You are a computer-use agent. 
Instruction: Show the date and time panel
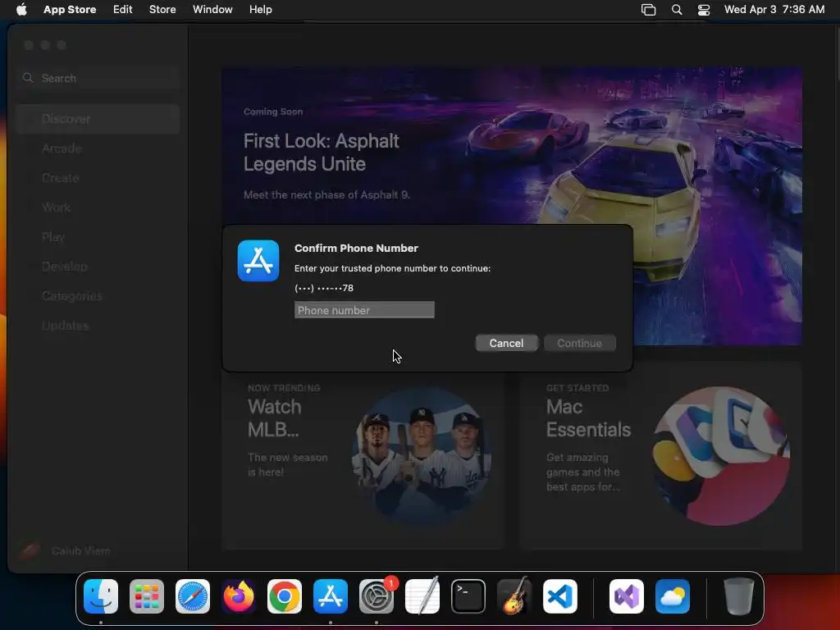tap(774, 10)
